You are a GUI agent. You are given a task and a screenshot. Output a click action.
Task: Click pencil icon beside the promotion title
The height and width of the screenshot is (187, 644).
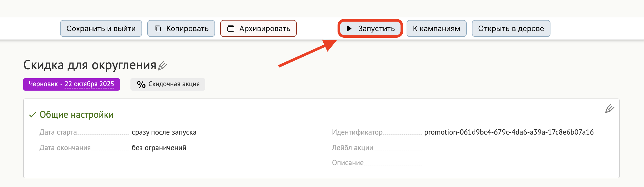(x=162, y=66)
